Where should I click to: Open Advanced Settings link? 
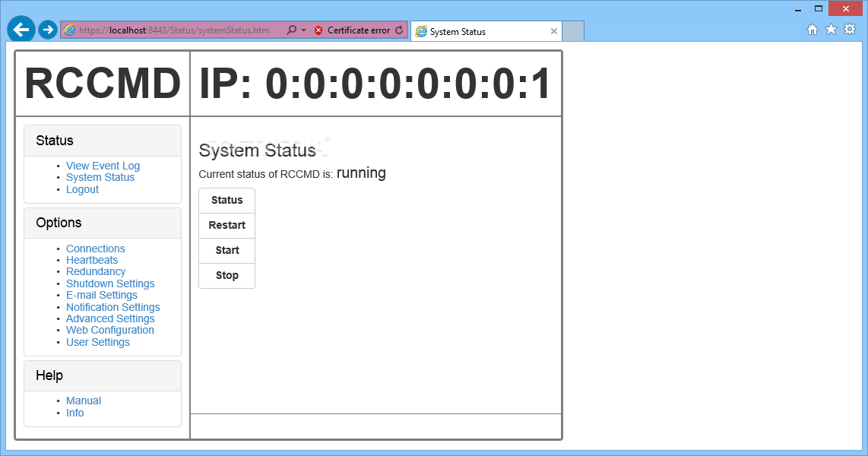tap(110, 318)
